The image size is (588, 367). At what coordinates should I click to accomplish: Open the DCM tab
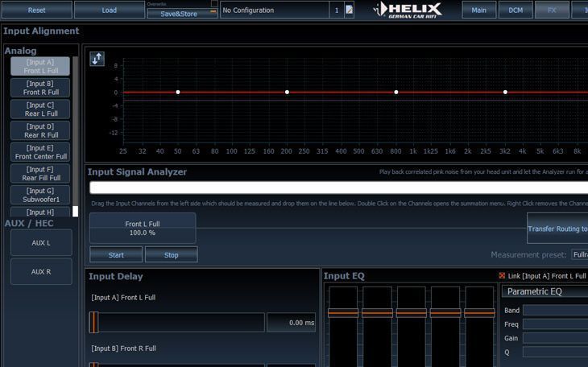click(x=516, y=10)
